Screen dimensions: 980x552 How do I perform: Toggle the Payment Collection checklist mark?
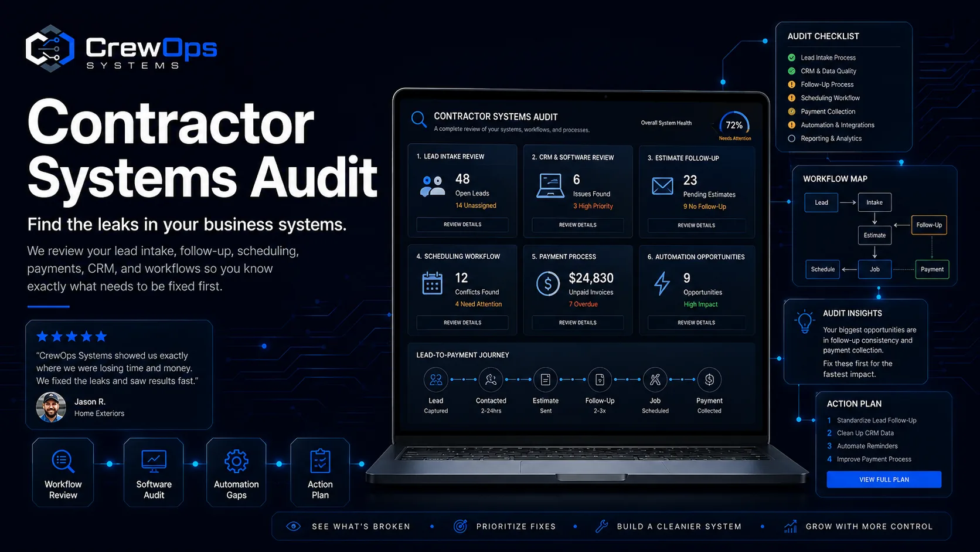pyautogui.click(x=791, y=111)
